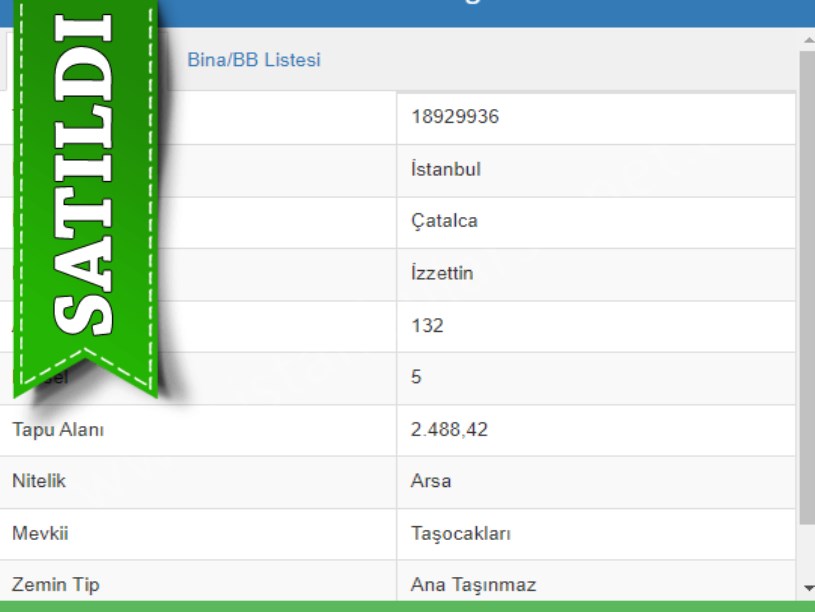
Task: Click the İstanbul province value
Action: pyautogui.click(x=446, y=169)
